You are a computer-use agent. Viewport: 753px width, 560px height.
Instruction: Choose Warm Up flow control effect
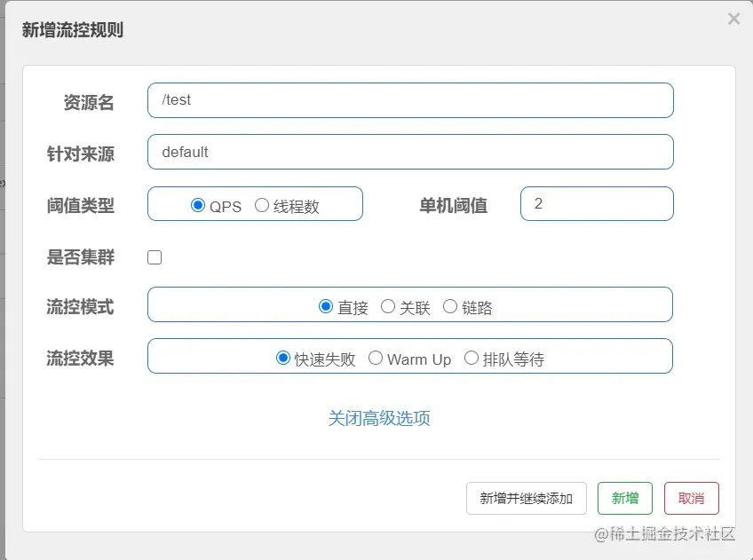(376, 358)
